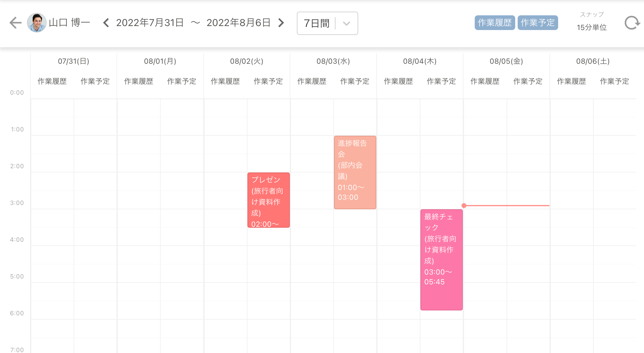Change the スナップ 15分単位 setting

[592, 27]
